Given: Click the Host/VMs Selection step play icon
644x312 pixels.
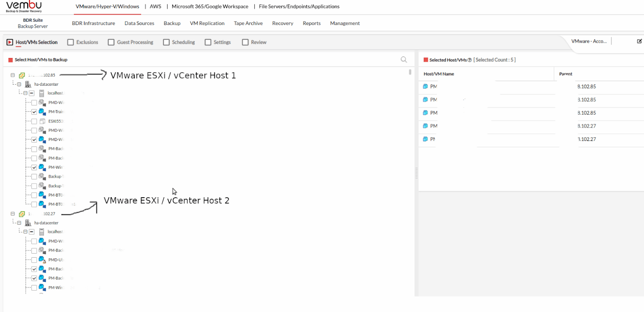Looking at the screenshot, I should click(x=10, y=42).
